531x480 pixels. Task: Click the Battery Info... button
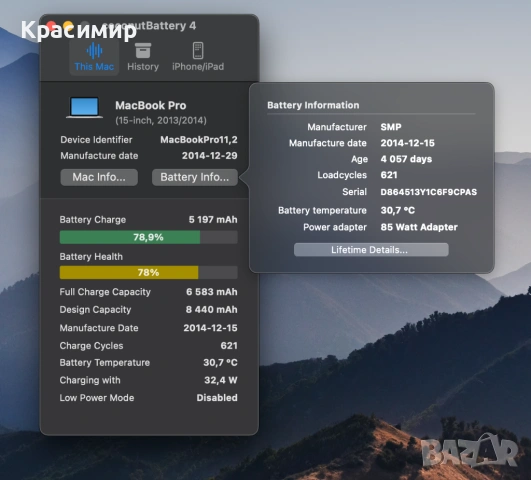195,177
